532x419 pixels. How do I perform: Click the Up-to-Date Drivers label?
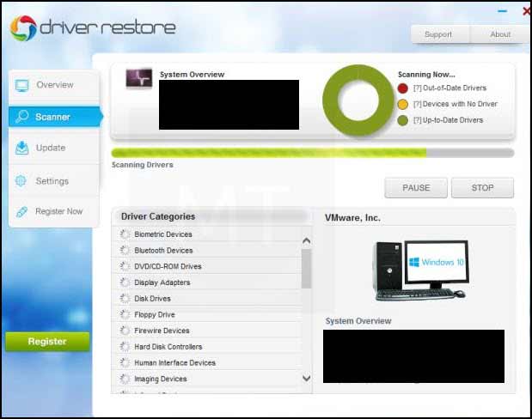pos(448,120)
